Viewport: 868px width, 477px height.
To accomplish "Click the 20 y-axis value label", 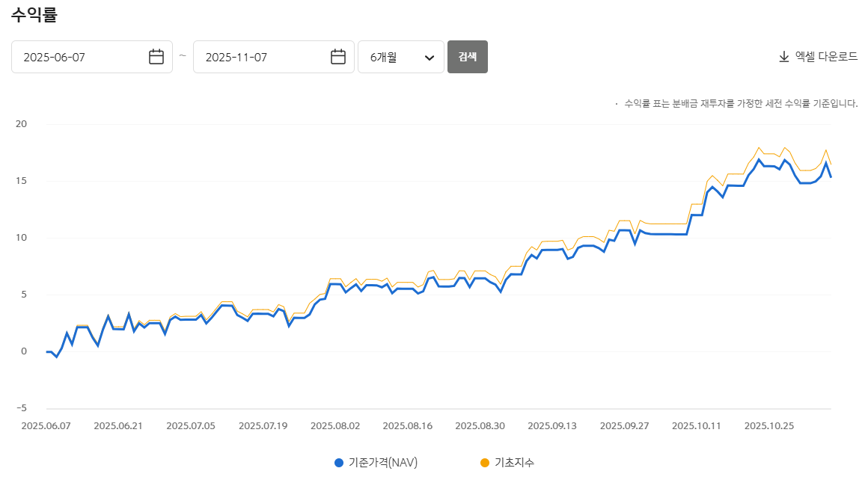I will click(20, 124).
